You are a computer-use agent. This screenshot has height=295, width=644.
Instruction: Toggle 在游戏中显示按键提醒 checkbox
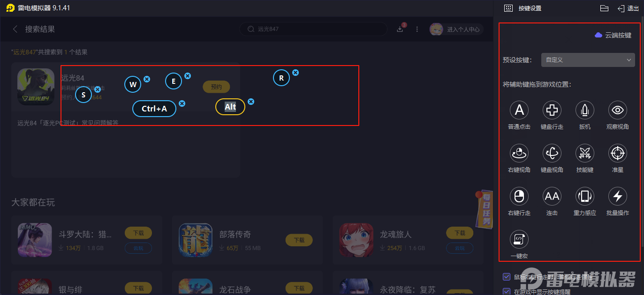[506, 291]
